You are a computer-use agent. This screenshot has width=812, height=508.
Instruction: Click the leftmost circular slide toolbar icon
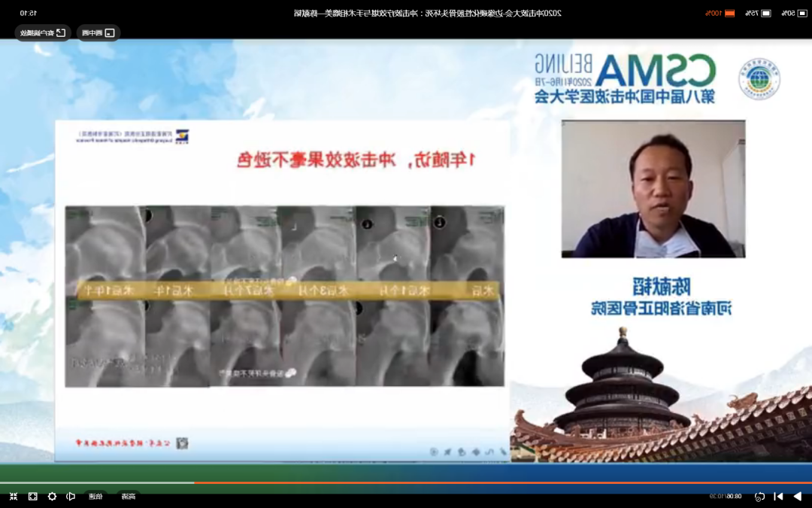pyautogui.click(x=434, y=452)
